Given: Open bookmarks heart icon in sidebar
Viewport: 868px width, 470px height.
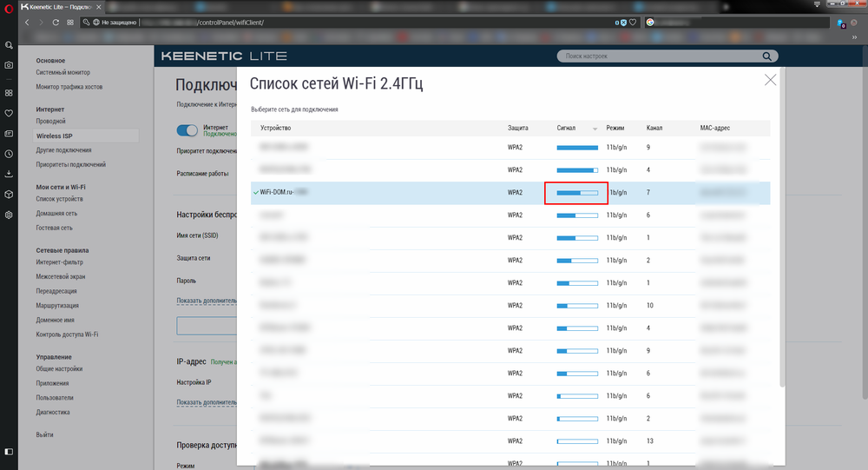Looking at the screenshot, I should [9, 113].
